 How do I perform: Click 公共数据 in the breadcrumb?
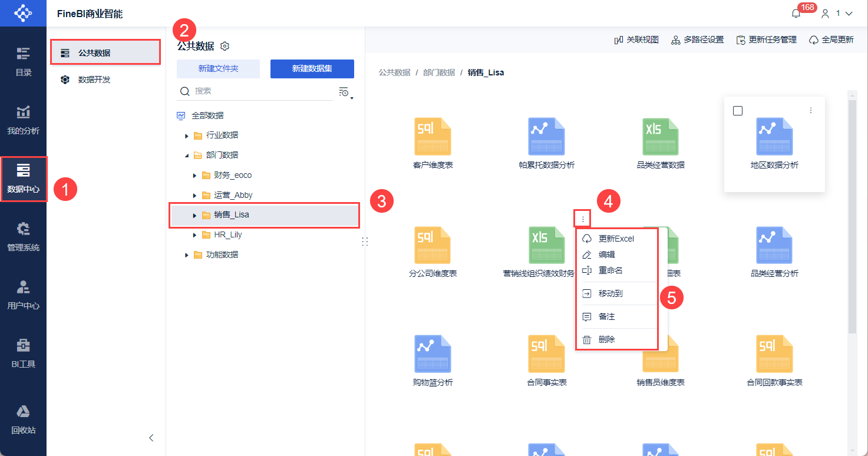point(394,72)
